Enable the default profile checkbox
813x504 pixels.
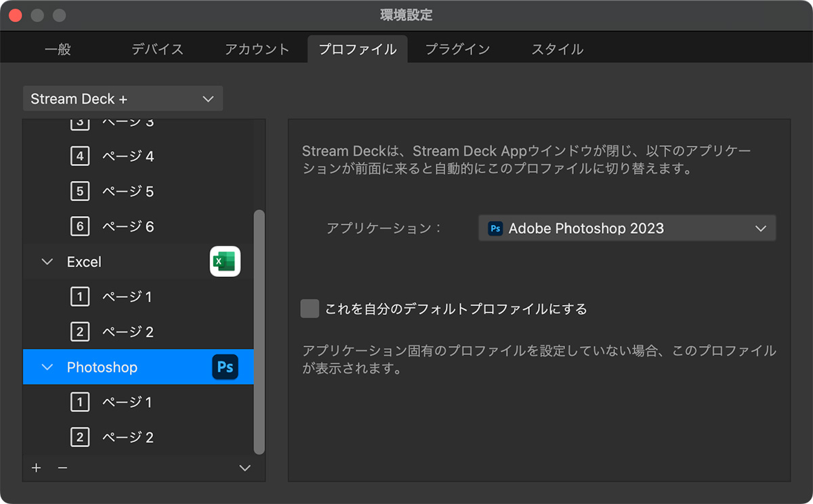[x=310, y=309]
